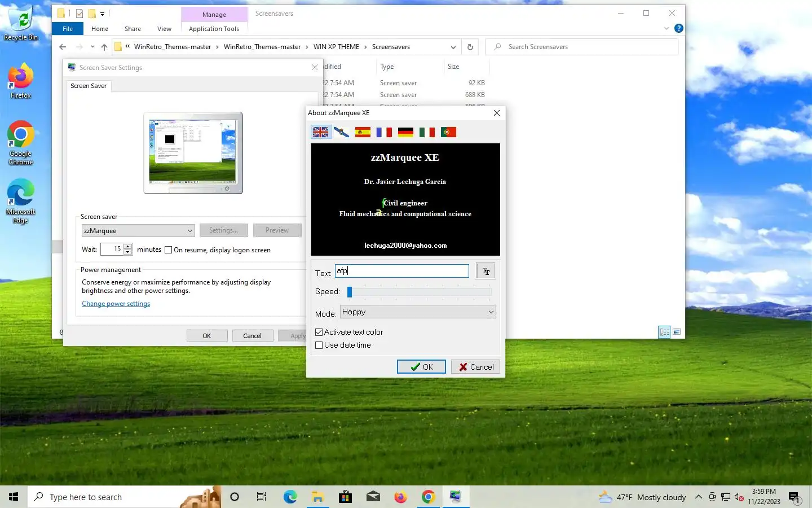The width and height of the screenshot is (812, 508).
Task: Select the French flag language
Action: coord(384,132)
